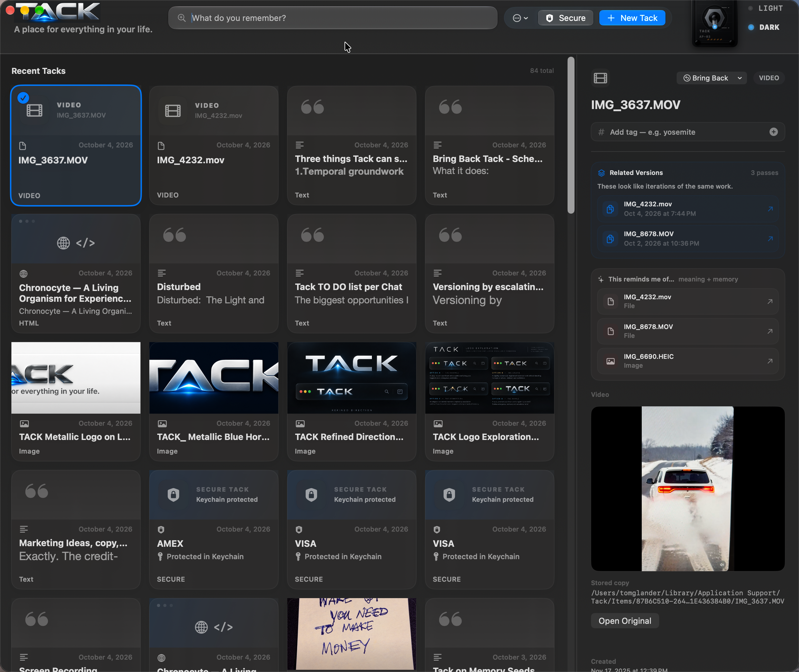Image resolution: width=799 pixels, height=672 pixels.
Task: Click file icon beside reminder IMG_8678.MOV
Action: (x=610, y=332)
